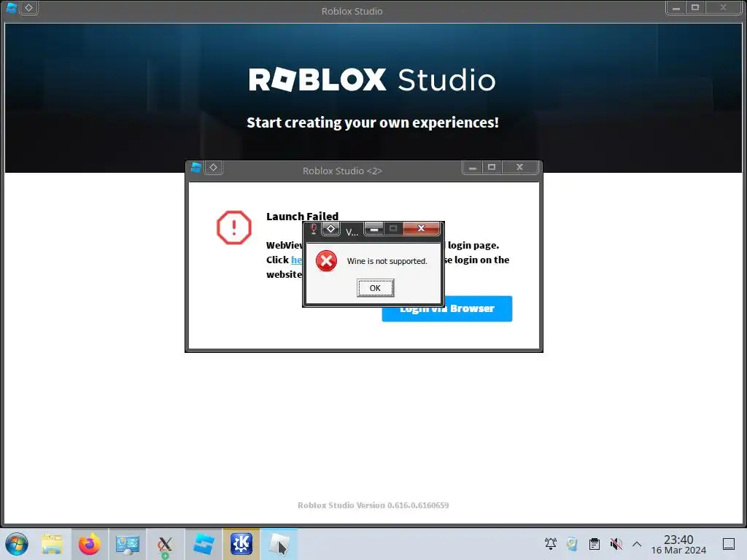The image size is (747, 560).
Task: Click muted volume icon in tray
Action: coord(616,544)
